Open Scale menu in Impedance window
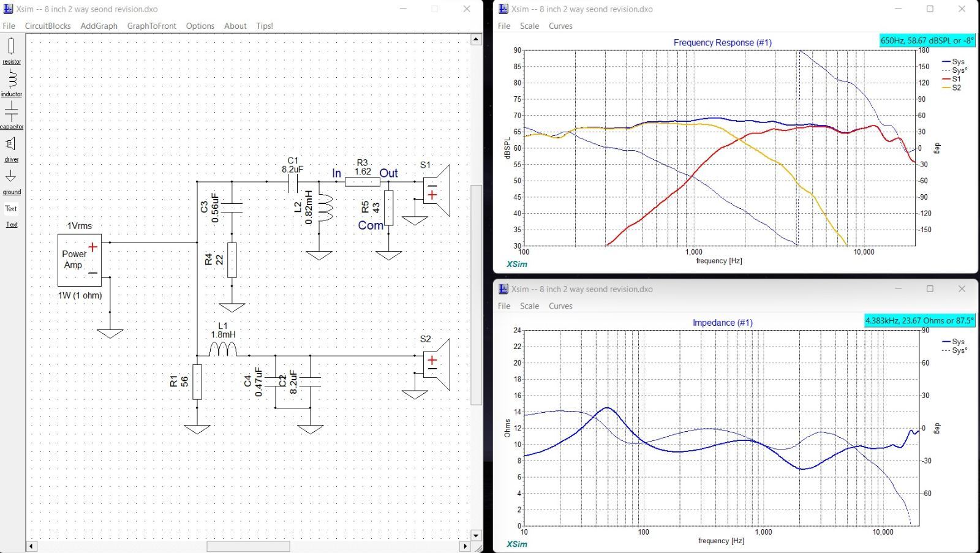This screenshot has height=553, width=980. [x=529, y=306]
